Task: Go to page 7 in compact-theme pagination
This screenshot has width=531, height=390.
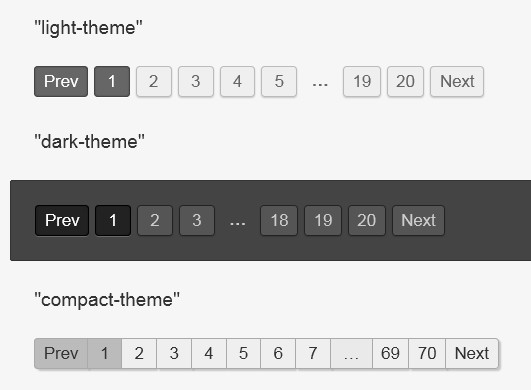Action: tap(313, 353)
